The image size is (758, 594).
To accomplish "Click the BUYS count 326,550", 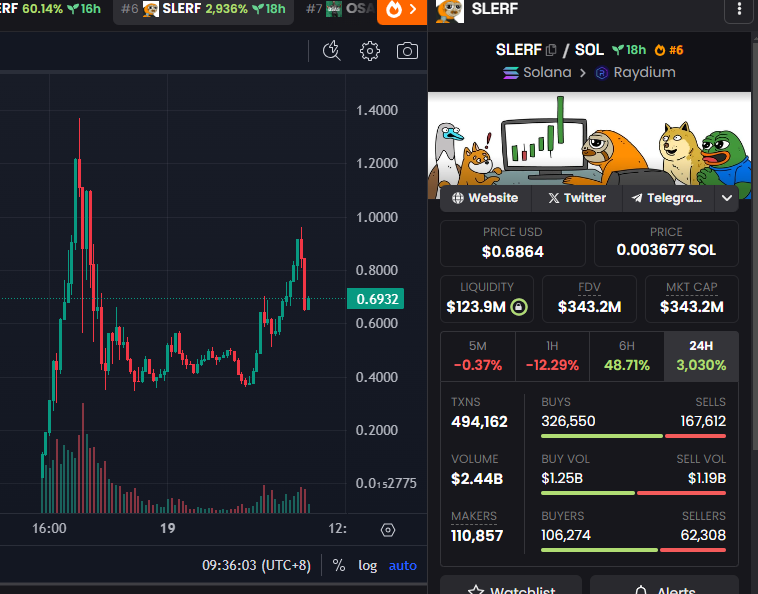I will click(x=568, y=421).
